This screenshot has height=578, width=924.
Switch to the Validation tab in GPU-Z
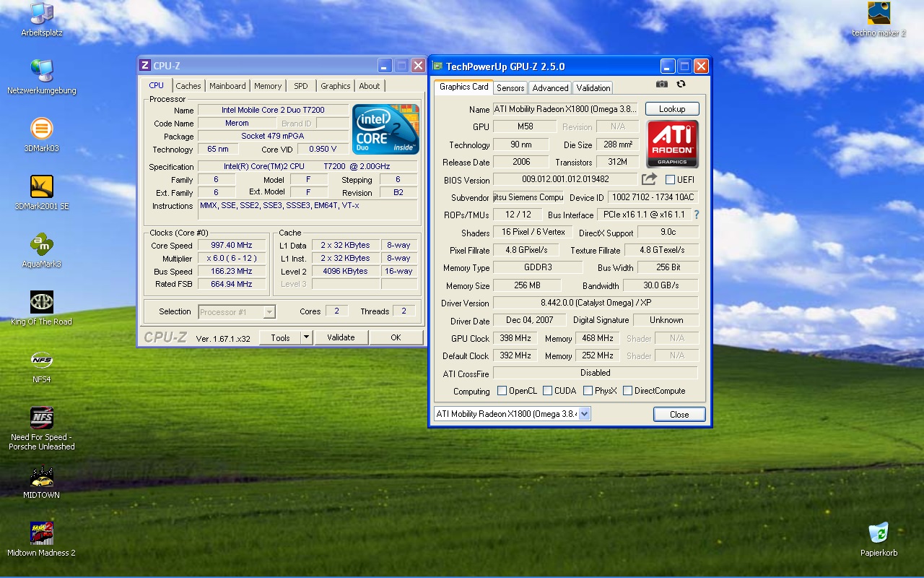pyautogui.click(x=593, y=88)
